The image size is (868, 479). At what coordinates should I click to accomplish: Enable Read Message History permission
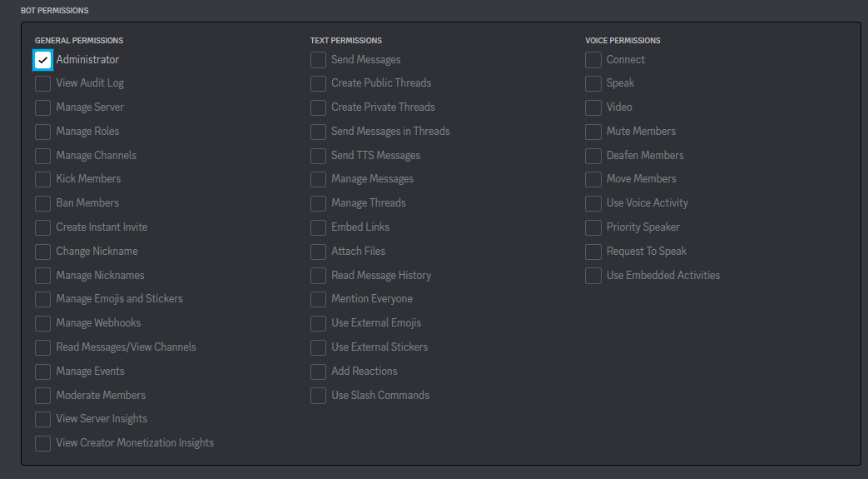click(x=318, y=276)
